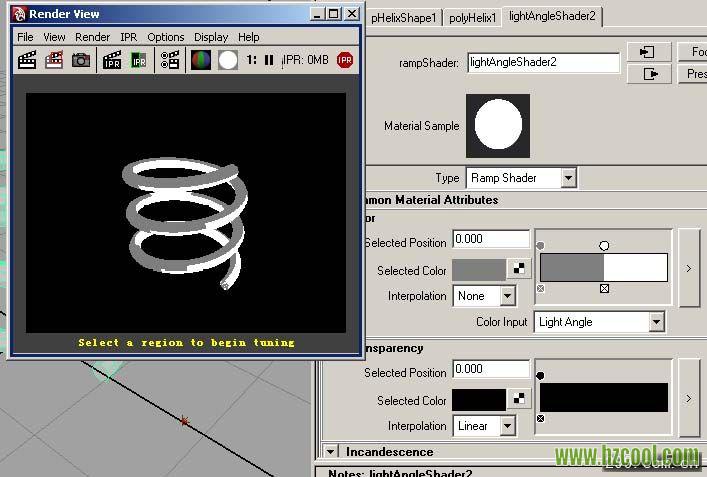Screen dimensions: 707x477
Task: Switch to the polyHelix1 tab
Action: pyautogui.click(x=472, y=18)
